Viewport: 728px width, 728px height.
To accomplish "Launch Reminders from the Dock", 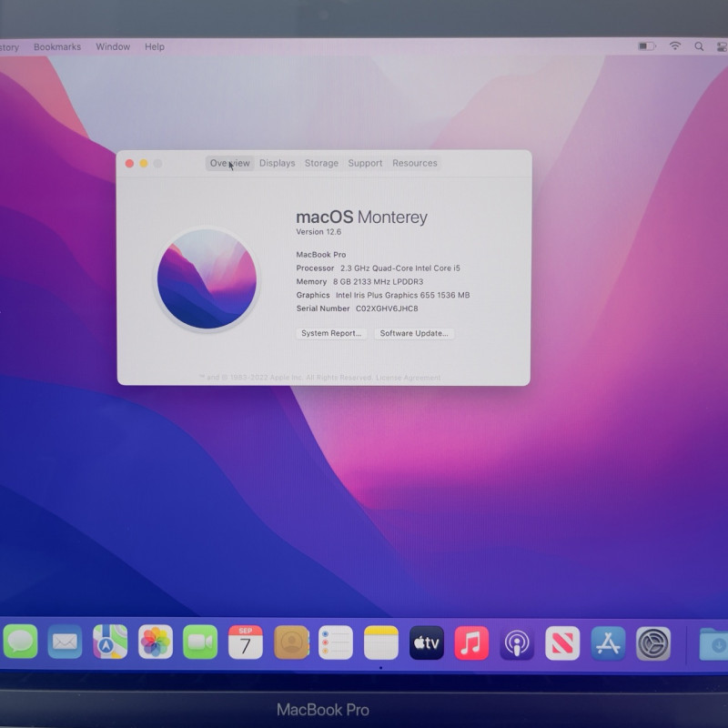I will (336, 642).
